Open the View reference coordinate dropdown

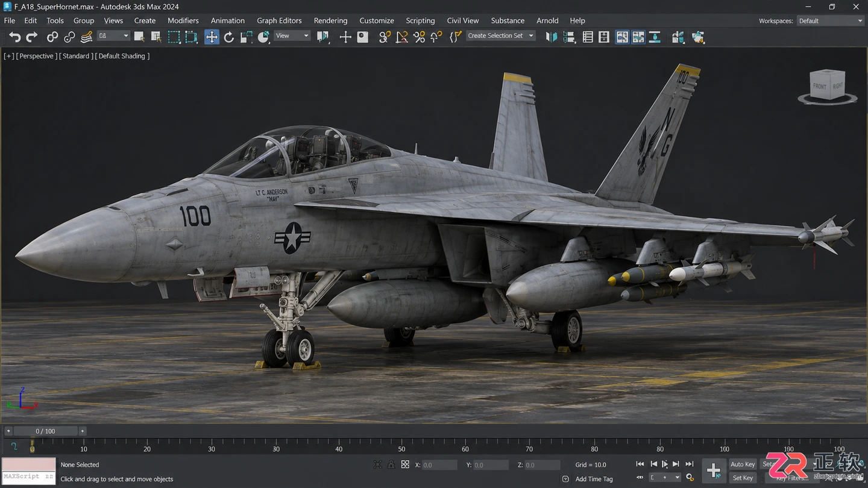292,36
